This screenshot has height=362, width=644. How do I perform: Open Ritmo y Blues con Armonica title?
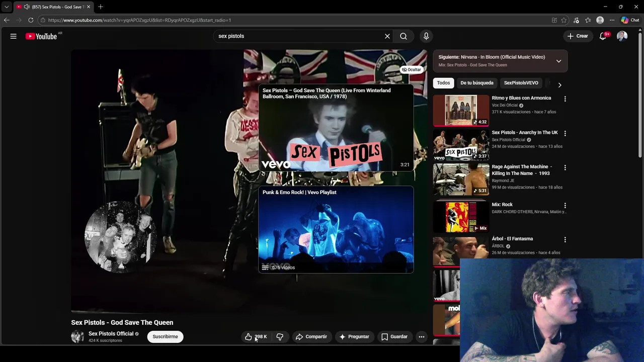pyautogui.click(x=521, y=98)
